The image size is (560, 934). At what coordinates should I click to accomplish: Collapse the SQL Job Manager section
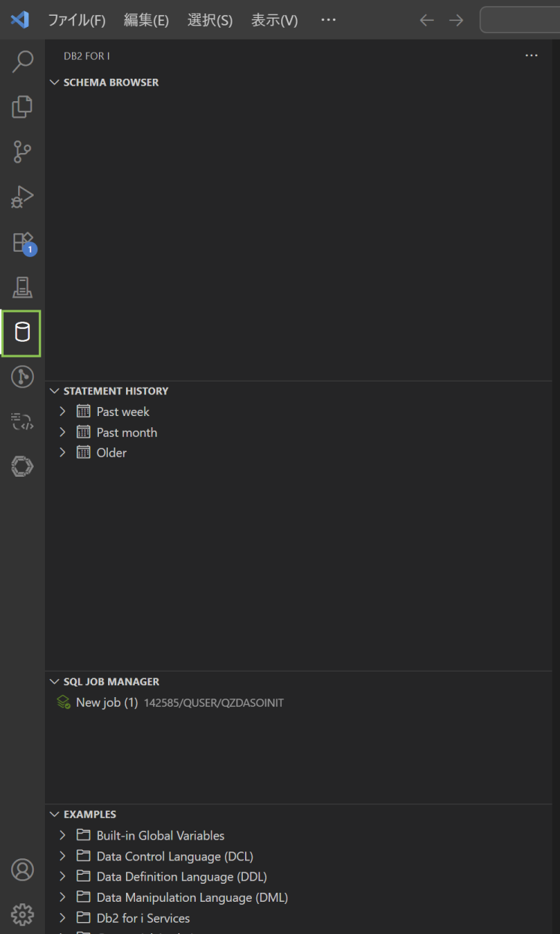54,682
